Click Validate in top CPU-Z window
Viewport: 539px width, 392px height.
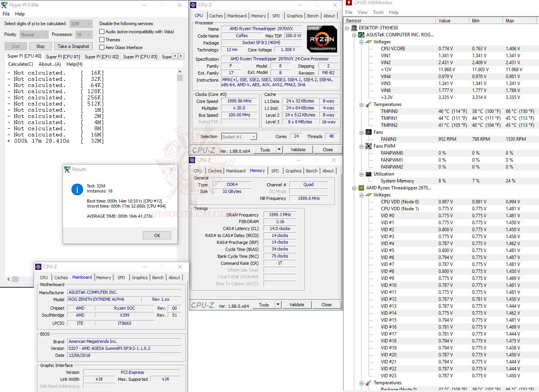click(298, 150)
